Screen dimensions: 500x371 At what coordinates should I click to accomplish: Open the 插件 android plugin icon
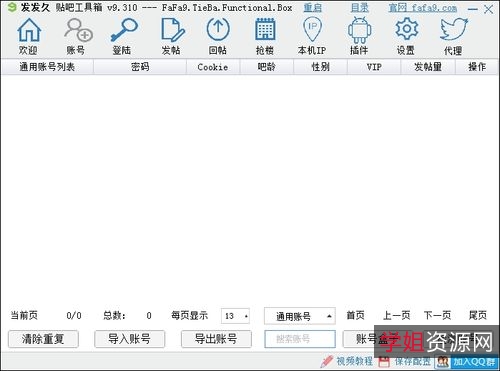click(x=359, y=30)
